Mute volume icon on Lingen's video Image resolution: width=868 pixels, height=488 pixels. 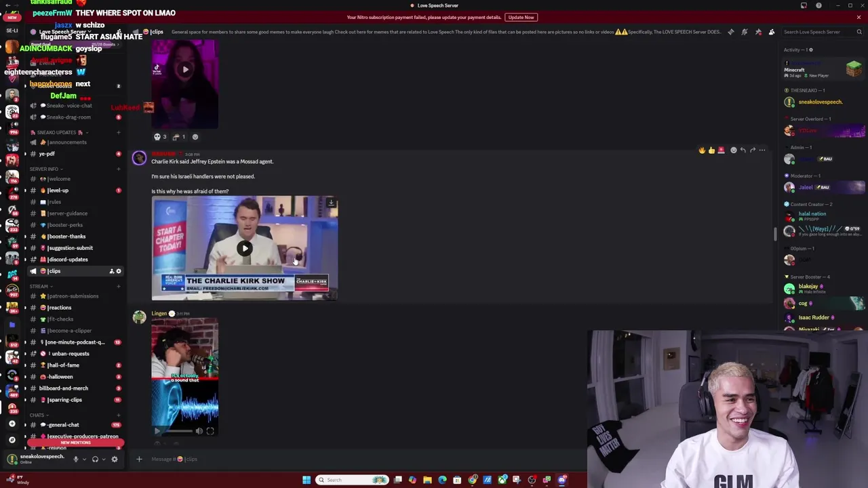click(x=199, y=431)
